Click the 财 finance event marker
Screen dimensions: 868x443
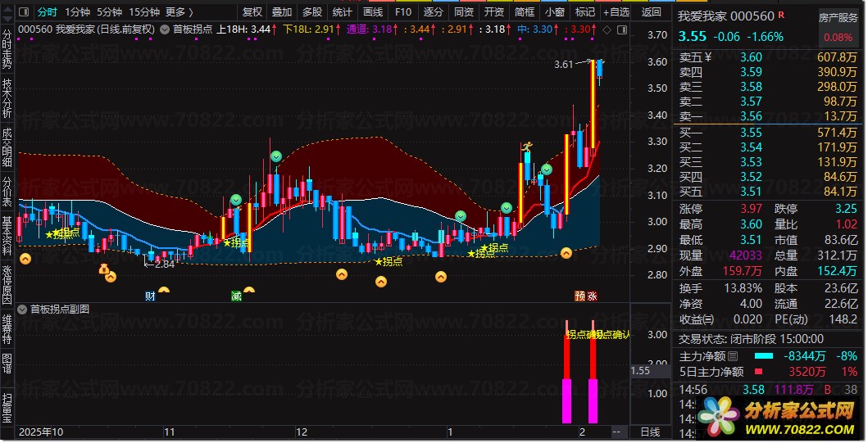coord(150,296)
